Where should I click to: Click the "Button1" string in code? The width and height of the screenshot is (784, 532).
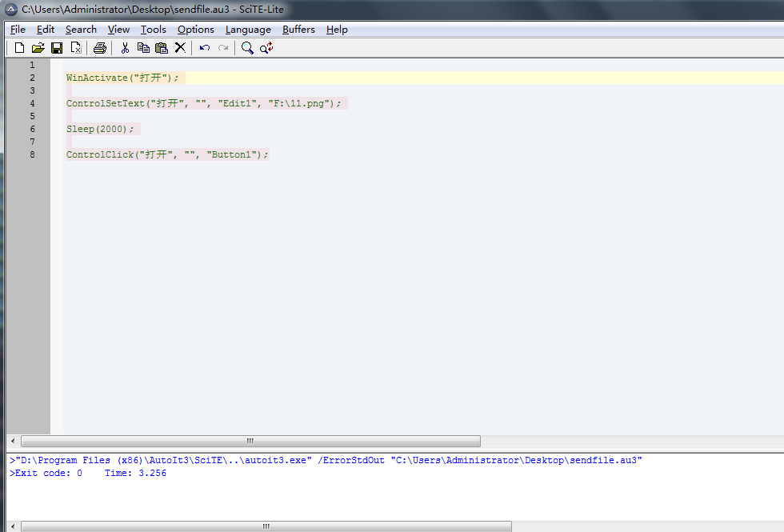(231, 154)
